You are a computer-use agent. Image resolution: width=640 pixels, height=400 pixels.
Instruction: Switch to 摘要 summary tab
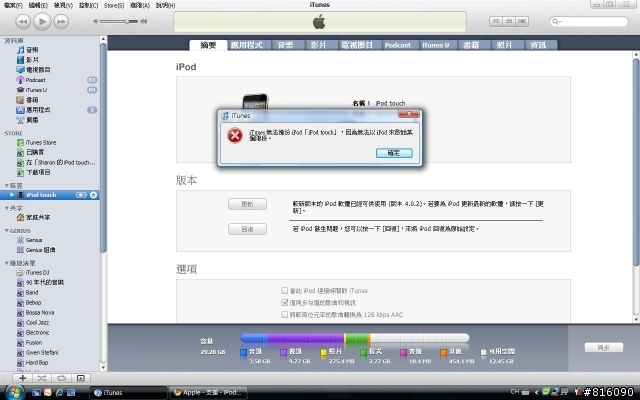(208, 45)
